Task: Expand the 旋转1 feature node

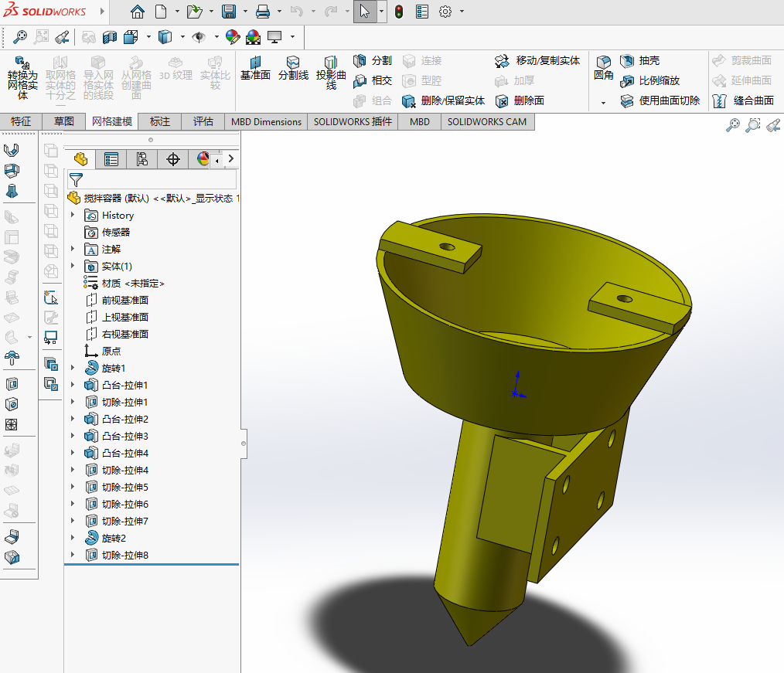Action: pyautogui.click(x=73, y=368)
